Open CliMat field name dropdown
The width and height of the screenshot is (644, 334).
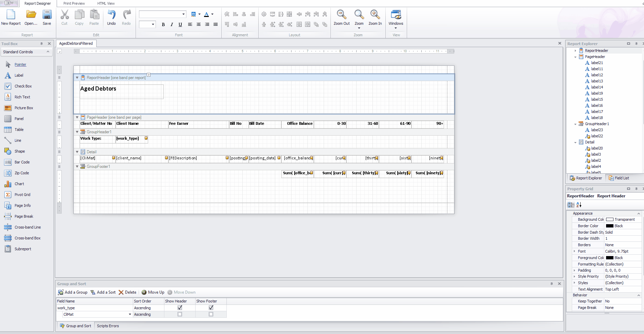pyautogui.click(x=130, y=314)
